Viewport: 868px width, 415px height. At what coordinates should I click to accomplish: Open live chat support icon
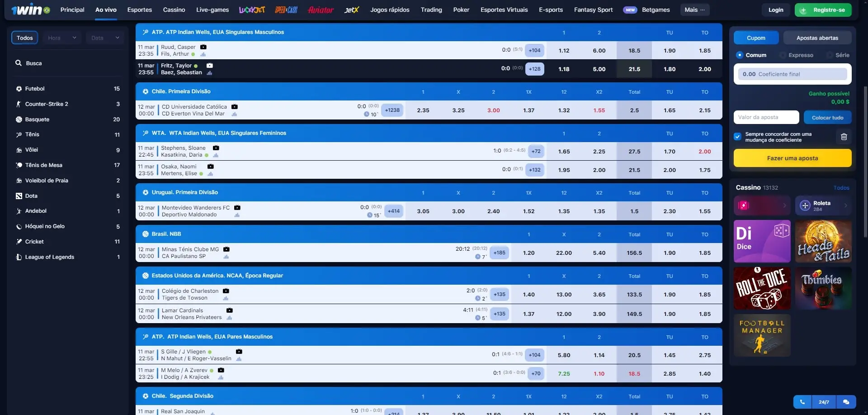(846, 402)
